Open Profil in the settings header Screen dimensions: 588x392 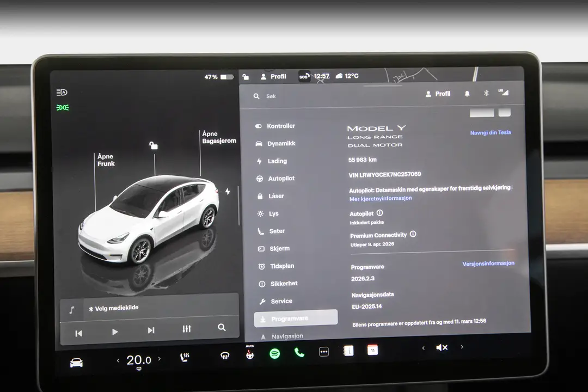[x=438, y=94]
